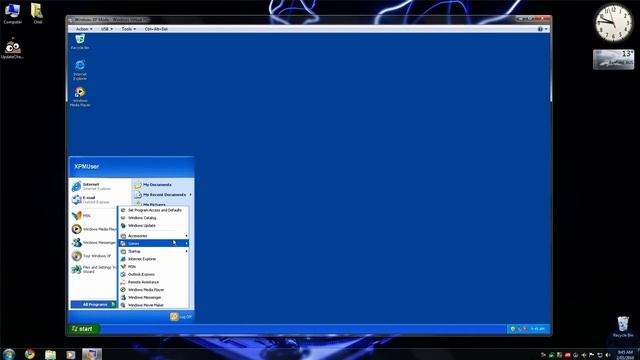
Task: Click All Programs button
Action: coord(94,304)
